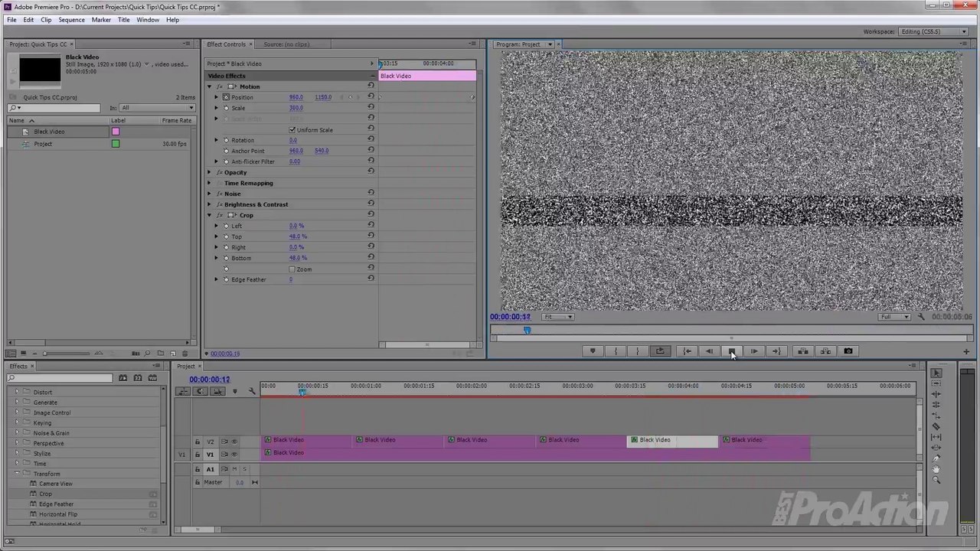Click Lift button in Program monitor
The image size is (980, 551).
[x=802, y=351]
